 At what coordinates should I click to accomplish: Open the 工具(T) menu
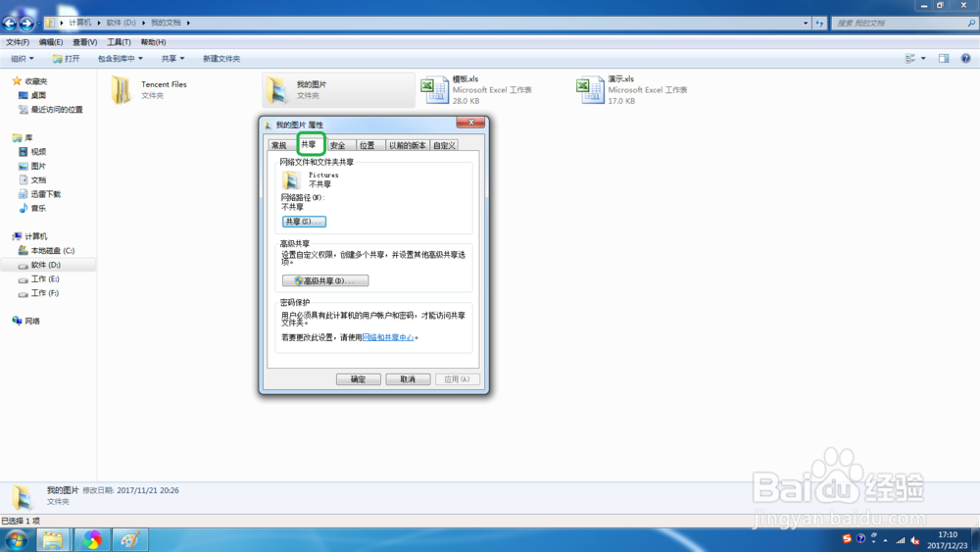pos(119,42)
